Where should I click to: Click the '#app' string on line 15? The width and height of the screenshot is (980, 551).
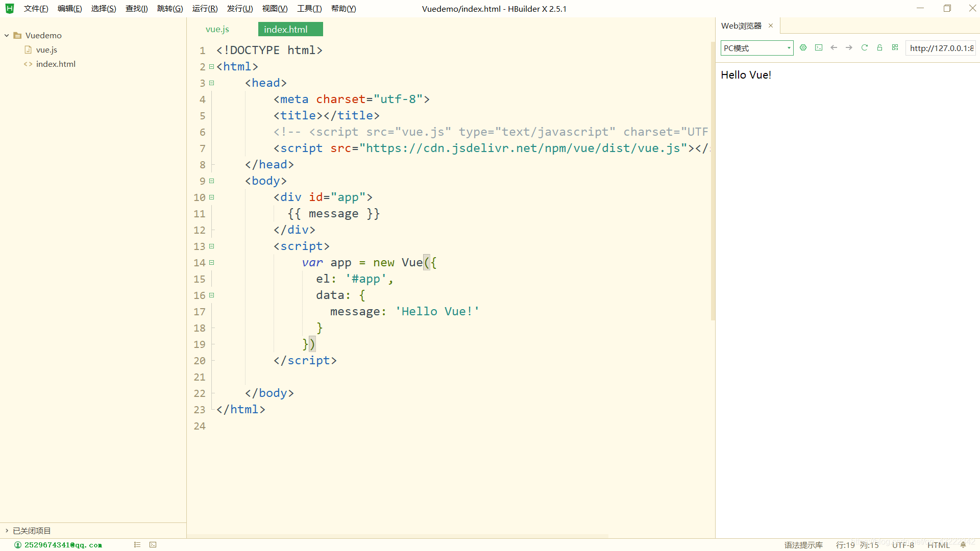(x=366, y=279)
